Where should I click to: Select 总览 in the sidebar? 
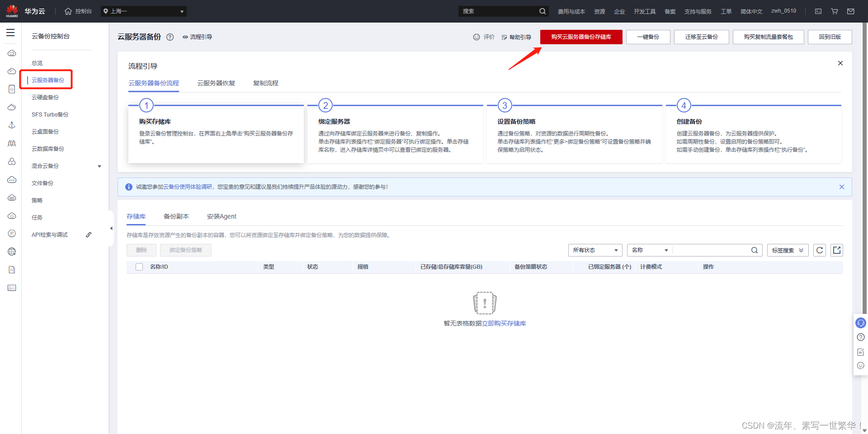pyautogui.click(x=37, y=63)
